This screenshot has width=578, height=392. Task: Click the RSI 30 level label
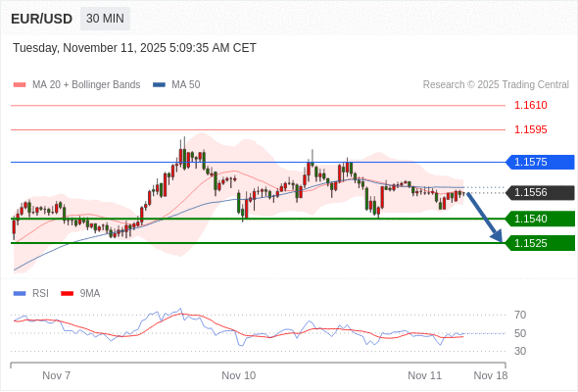[x=520, y=351]
